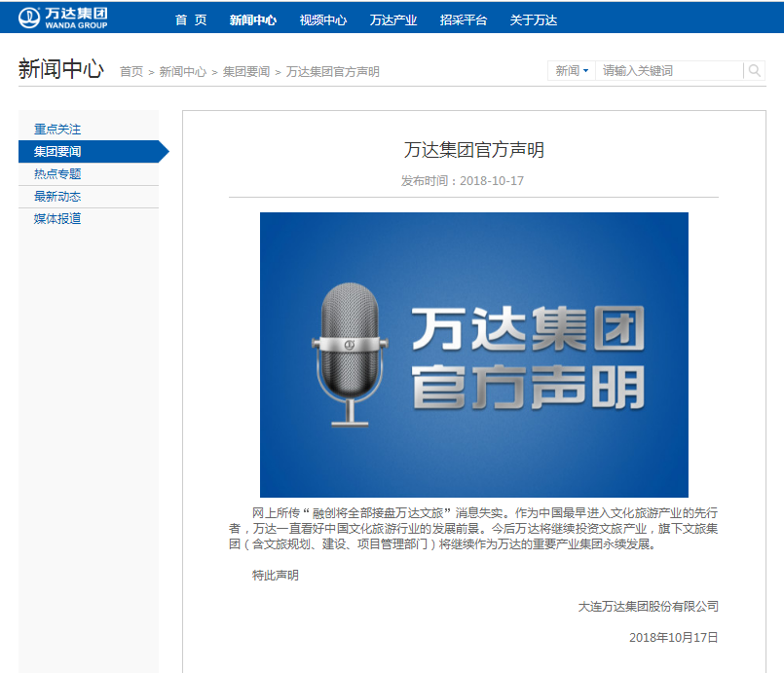This screenshot has height=673, width=784.
Task: Open 视频中心 in top navigation
Action: coord(323,19)
